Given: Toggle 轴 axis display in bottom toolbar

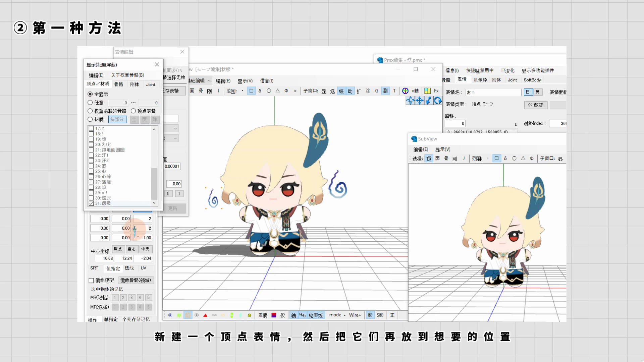Looking at the screenshot, I should tap(293, 315).
